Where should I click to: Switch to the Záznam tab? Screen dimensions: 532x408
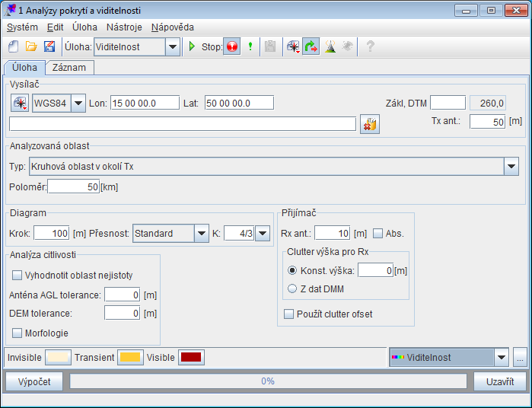click(68, 68)
